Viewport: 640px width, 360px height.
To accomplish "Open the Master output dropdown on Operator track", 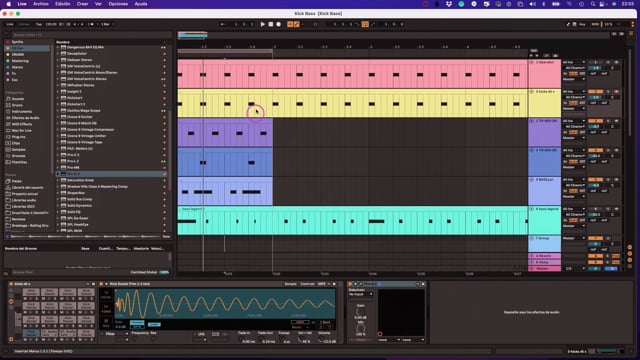I will [574, 79].
